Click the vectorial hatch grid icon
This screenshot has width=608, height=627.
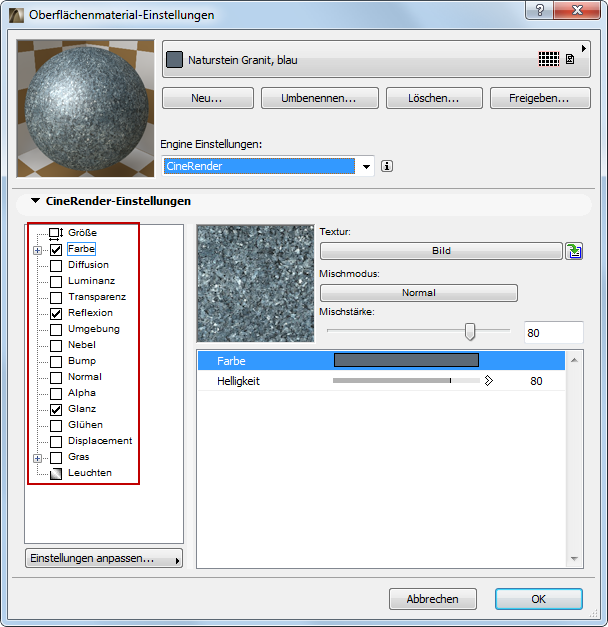pyautogui.click(x=548, y=60)
